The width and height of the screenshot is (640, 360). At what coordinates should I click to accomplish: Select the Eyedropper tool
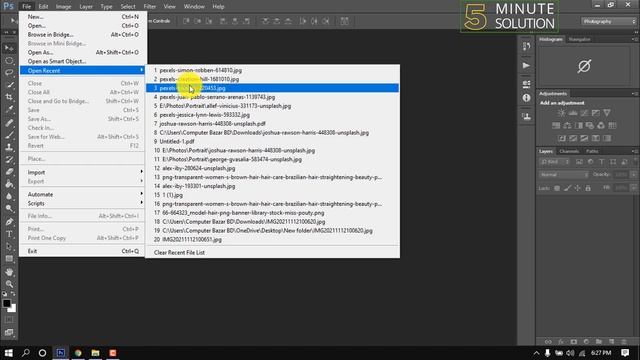[x=9, y=109]
